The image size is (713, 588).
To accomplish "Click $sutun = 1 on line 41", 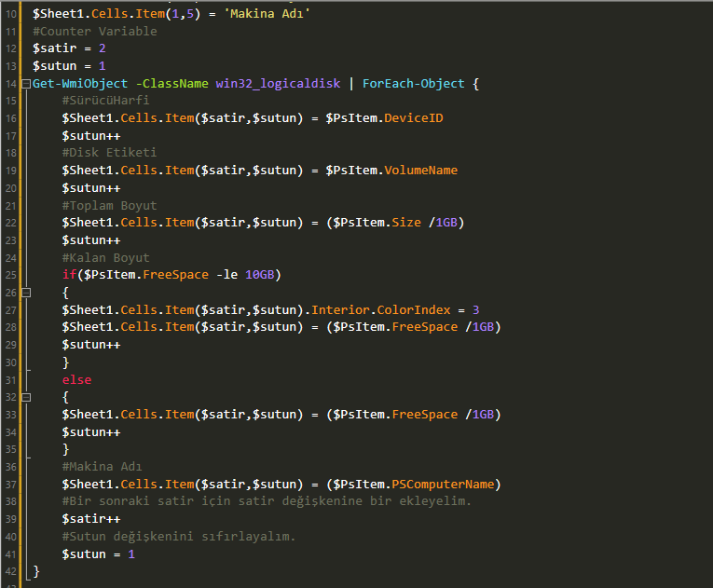I will (x=98, y=554).
